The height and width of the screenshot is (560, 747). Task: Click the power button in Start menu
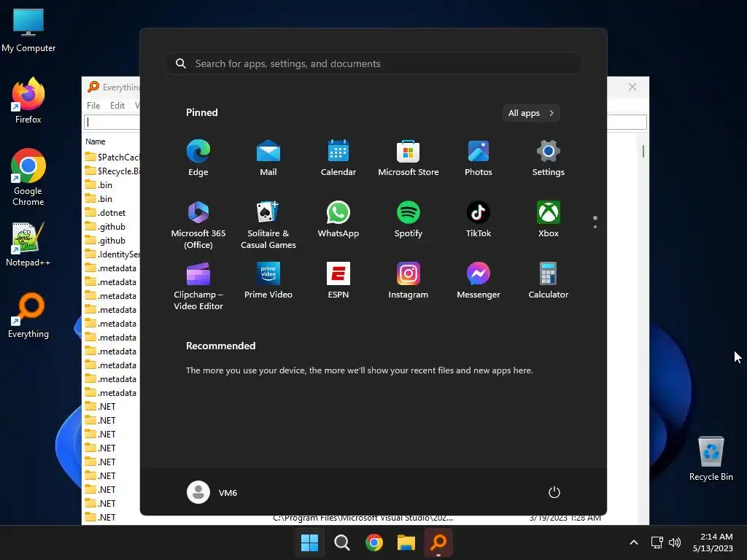coord(554,492)
